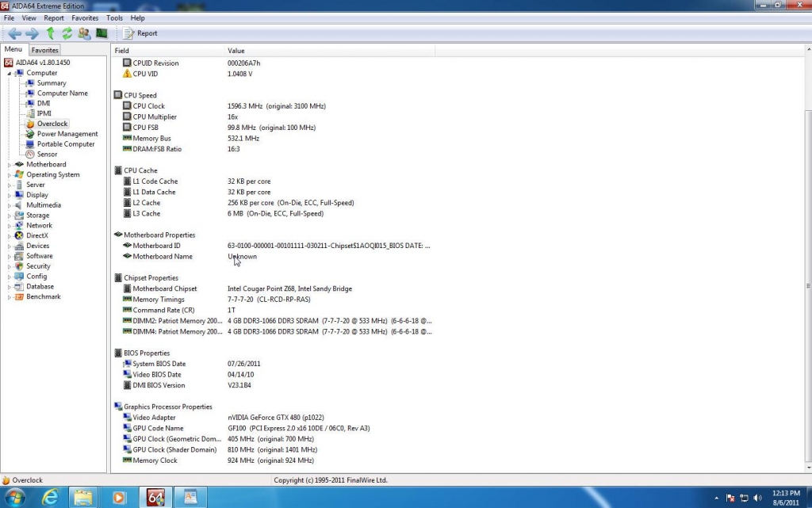Expand the Benchmark tree node

(x=10, y=297)
